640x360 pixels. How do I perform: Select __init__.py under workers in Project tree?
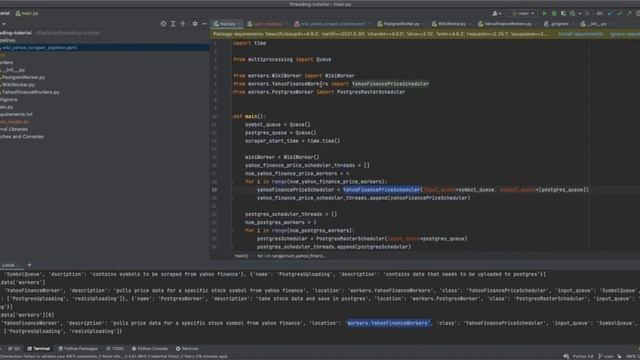coord(13,70)
